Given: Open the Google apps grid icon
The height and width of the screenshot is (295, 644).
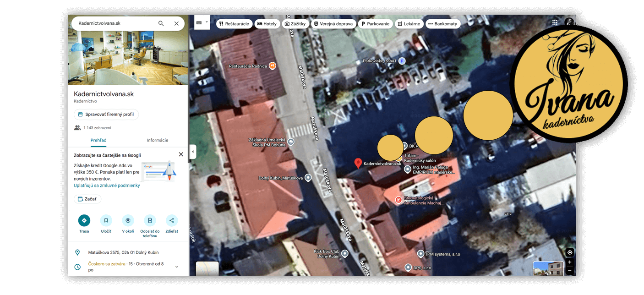Looking at the screenshot, I should coord(555,22).
